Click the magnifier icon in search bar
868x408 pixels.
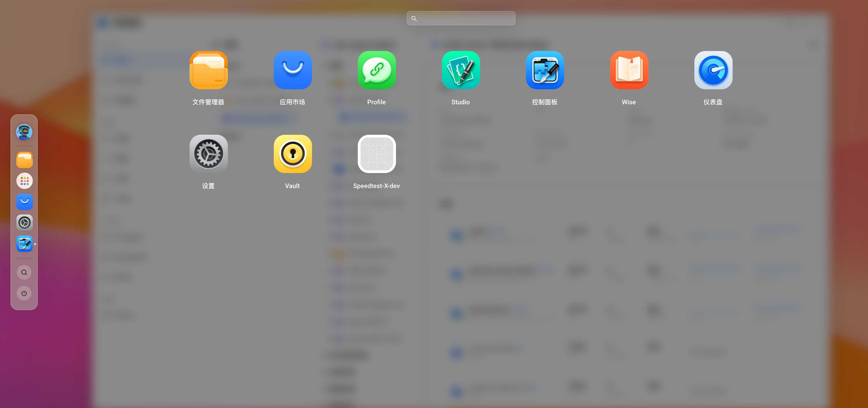point(414,18)
